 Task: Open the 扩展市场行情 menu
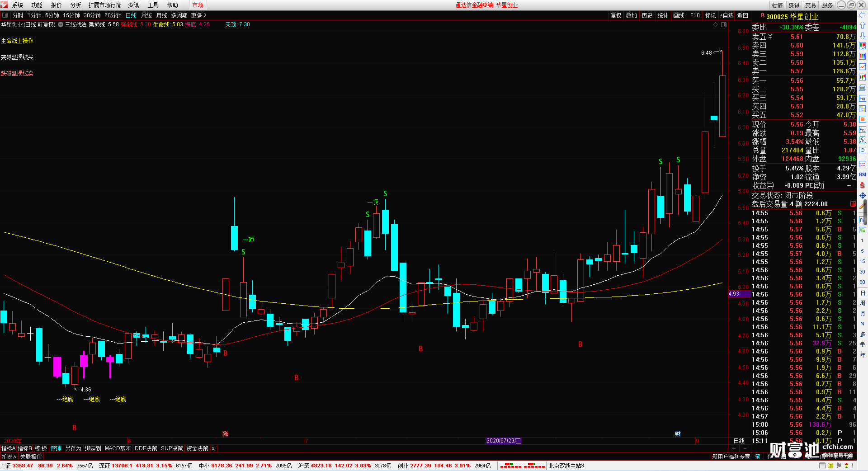point(104,5)
